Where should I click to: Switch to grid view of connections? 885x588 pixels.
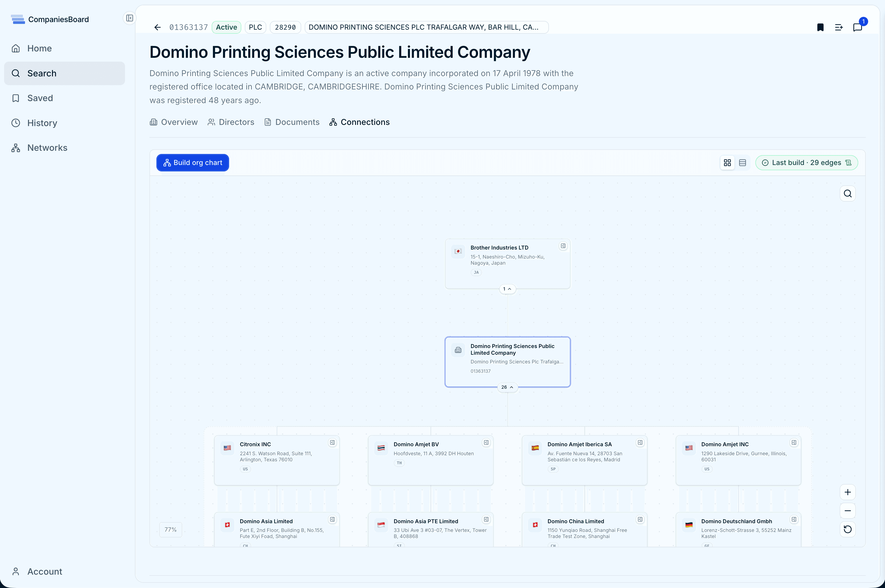pyautogui.click(x=727, y=163)
